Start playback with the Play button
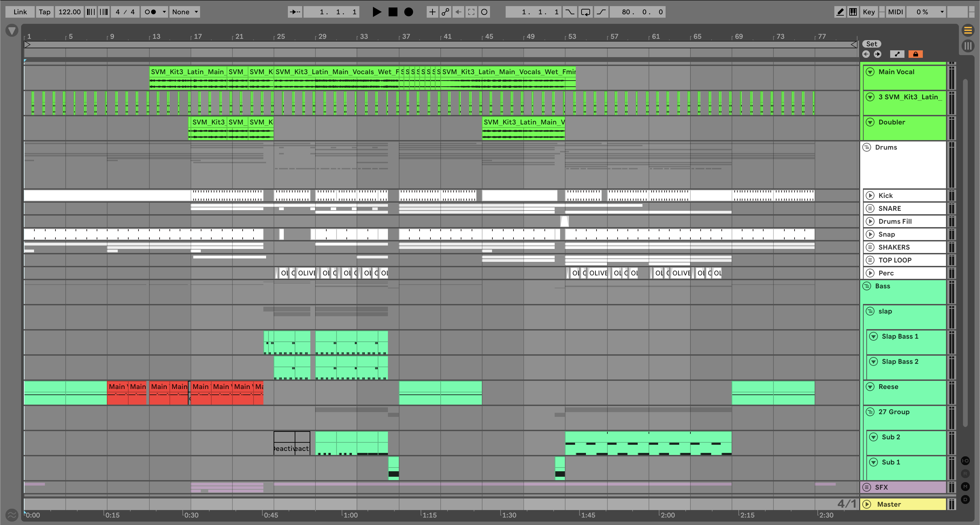 coord(376,12)
